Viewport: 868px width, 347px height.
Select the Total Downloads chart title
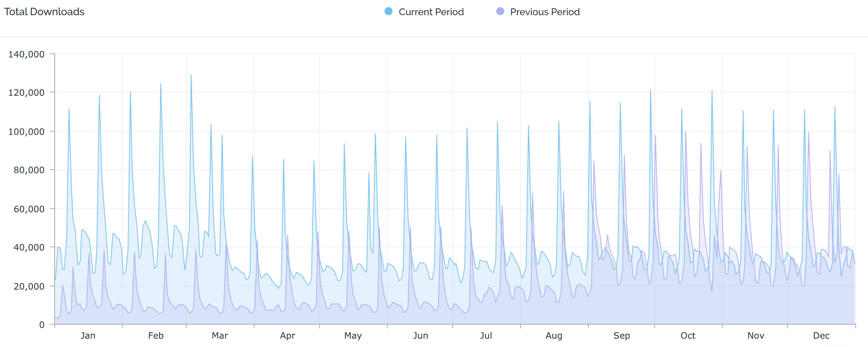point(44,12)
